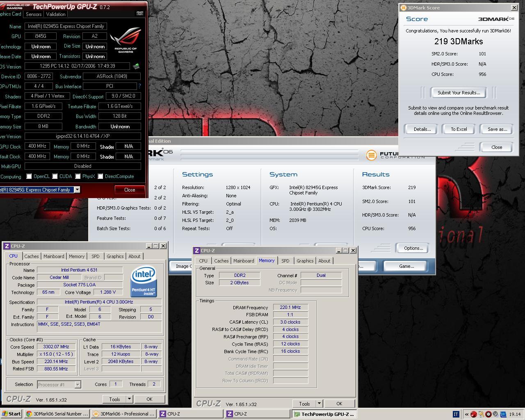Viewport: 525px width, 420px height.
Task: Open the GPU selection dropdown in GPU-Z
Action: click(77, 189)
